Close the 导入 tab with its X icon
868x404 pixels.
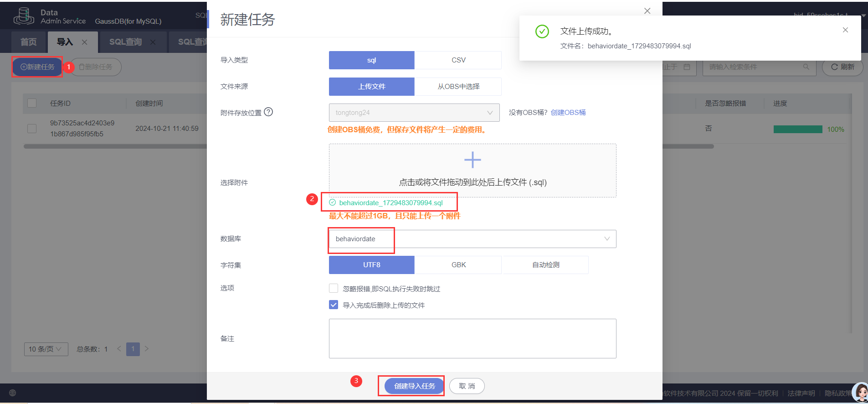point(84,42)
